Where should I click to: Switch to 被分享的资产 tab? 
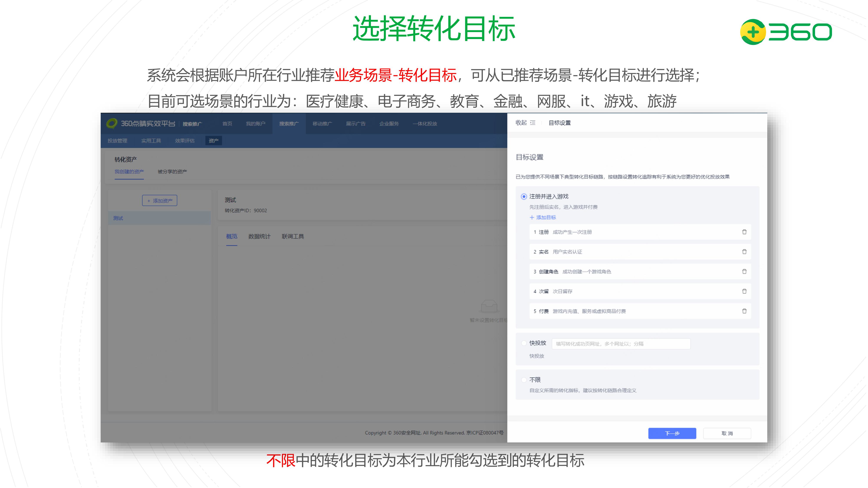[172, 171]
